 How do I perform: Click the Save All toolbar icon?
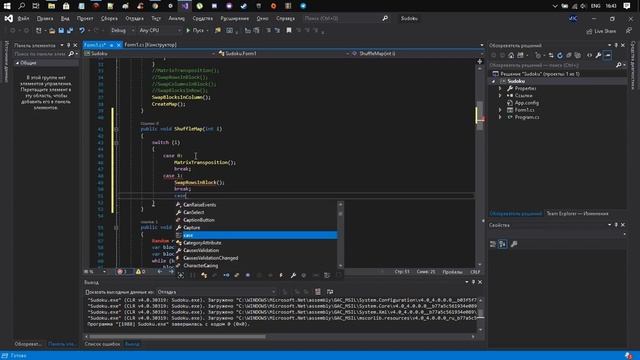(x=70, y=31)
